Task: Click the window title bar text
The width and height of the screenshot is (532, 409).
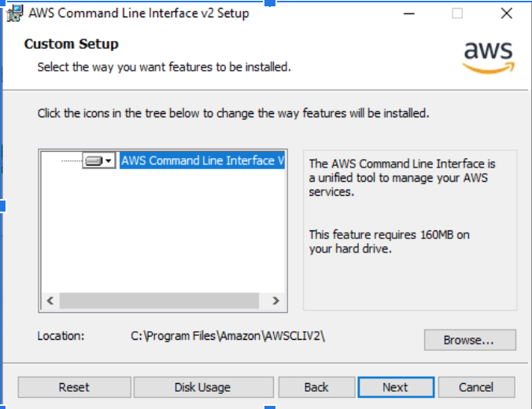Action: tap(139, 13)
